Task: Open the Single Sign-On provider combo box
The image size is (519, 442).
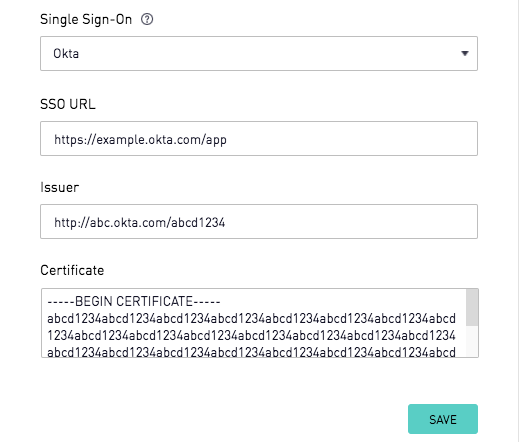Action: pyautogui.click(x=259, y=53)
